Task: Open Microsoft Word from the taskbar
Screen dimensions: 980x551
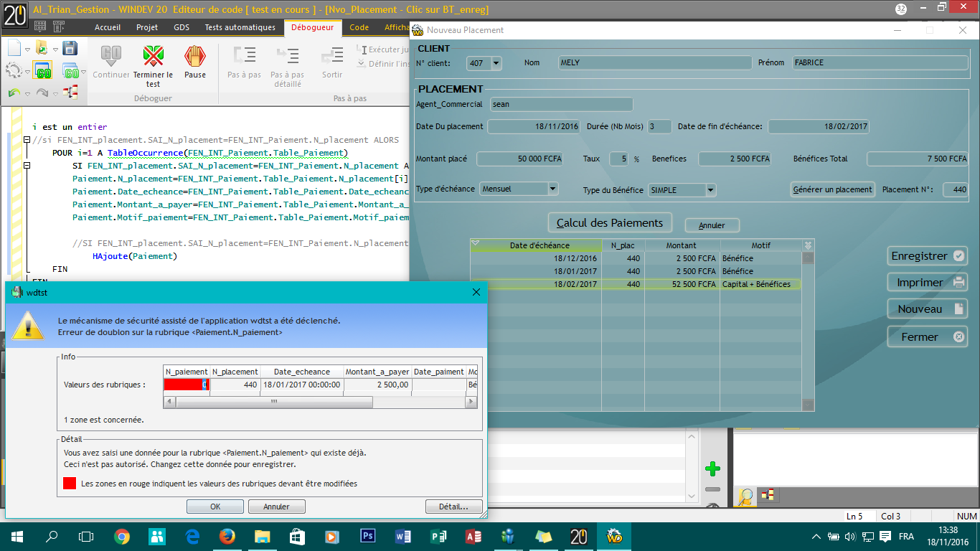Action: coord(403,536)
